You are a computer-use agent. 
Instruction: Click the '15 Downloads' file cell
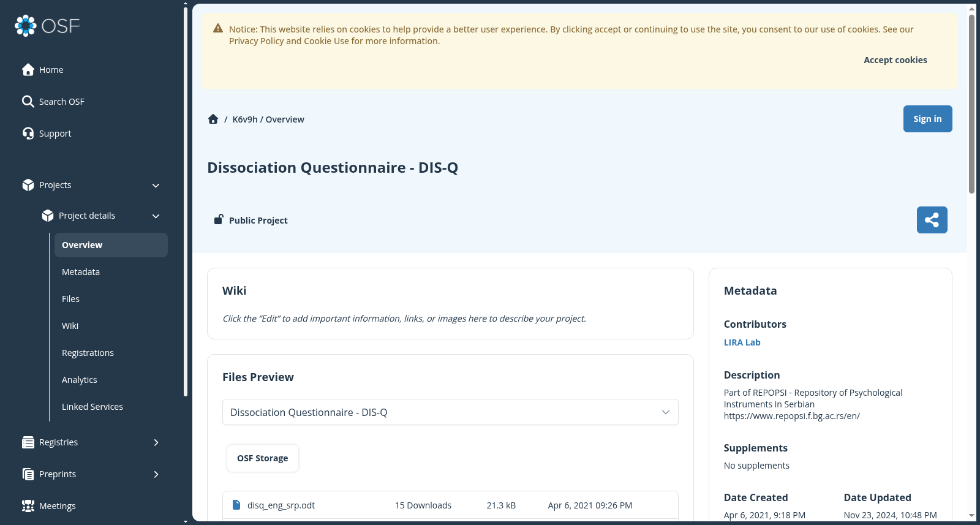click(x=423, y=505)
